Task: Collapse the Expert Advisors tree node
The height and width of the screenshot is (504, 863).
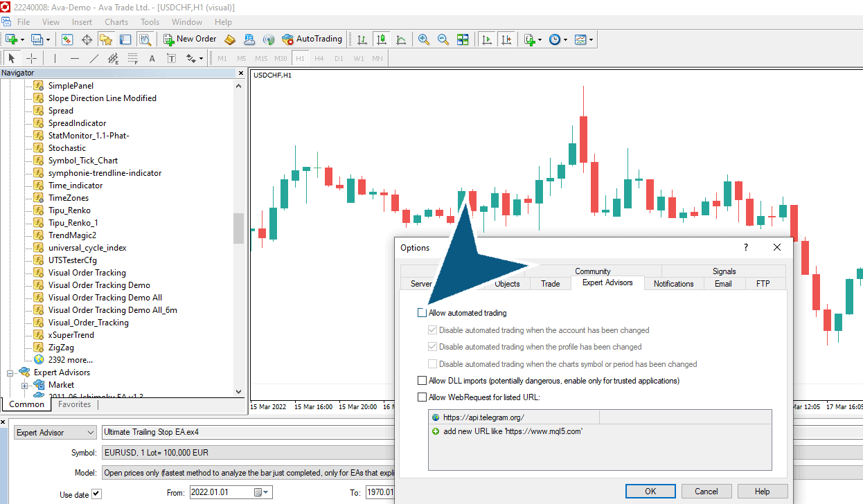Action: pyautogui.click(x=10, y=372)
